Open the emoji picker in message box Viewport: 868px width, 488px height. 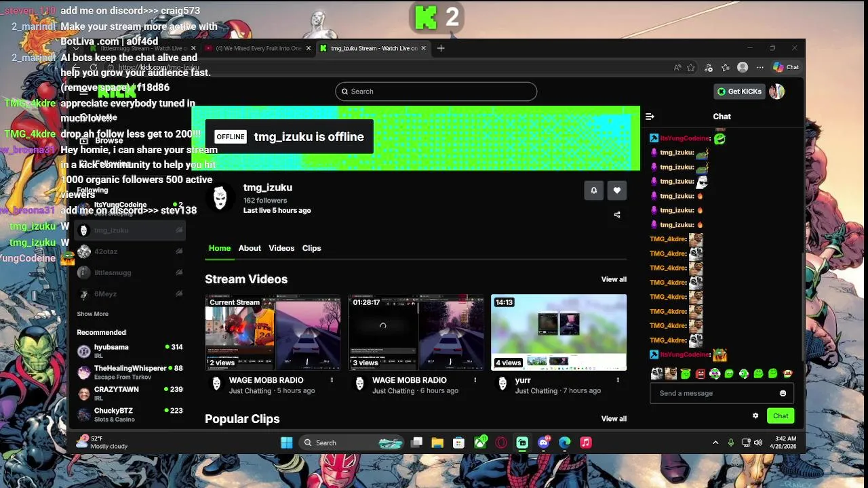tap(783, 393)
